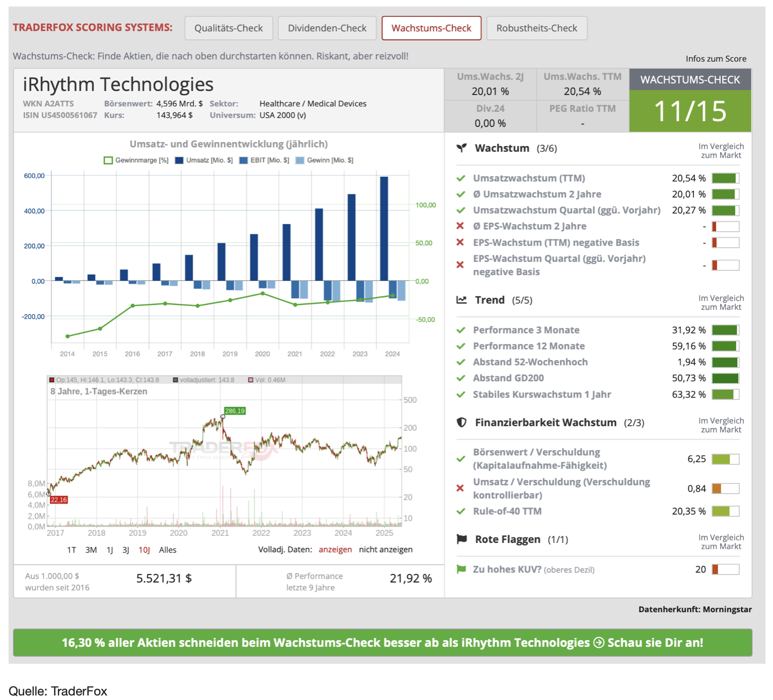This screenshot has width=773, height=700.
Task: Toggle the EBIT [Mio. $] legend entry
Action: tap(264, 160)
